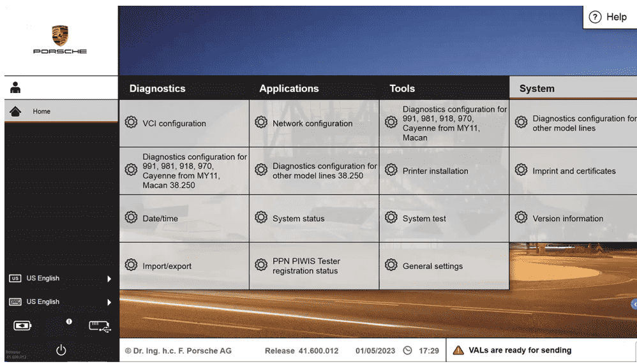
Task: Click the Dr. Ing. h.c. F. Porsche AG copyright
Action: click(178, 351)
